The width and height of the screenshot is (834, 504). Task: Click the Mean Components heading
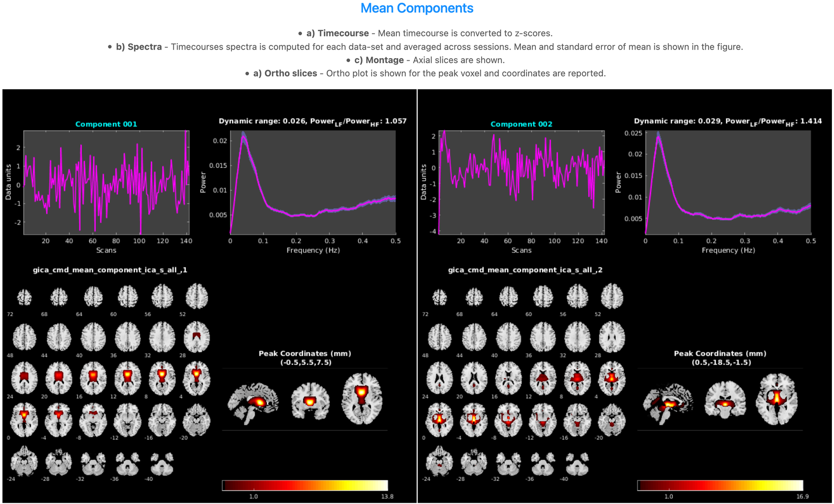pyautogui.click(x=417, y=8)
